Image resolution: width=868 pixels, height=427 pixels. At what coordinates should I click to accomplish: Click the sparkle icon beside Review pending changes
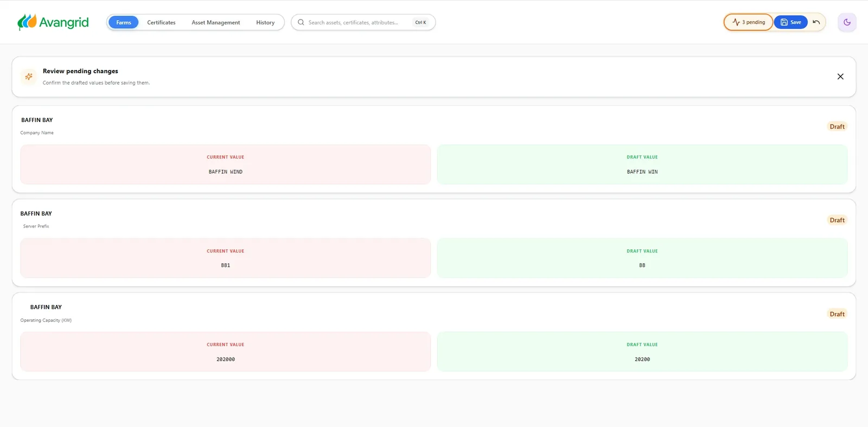pyautogui.click(x=29, y=76)
